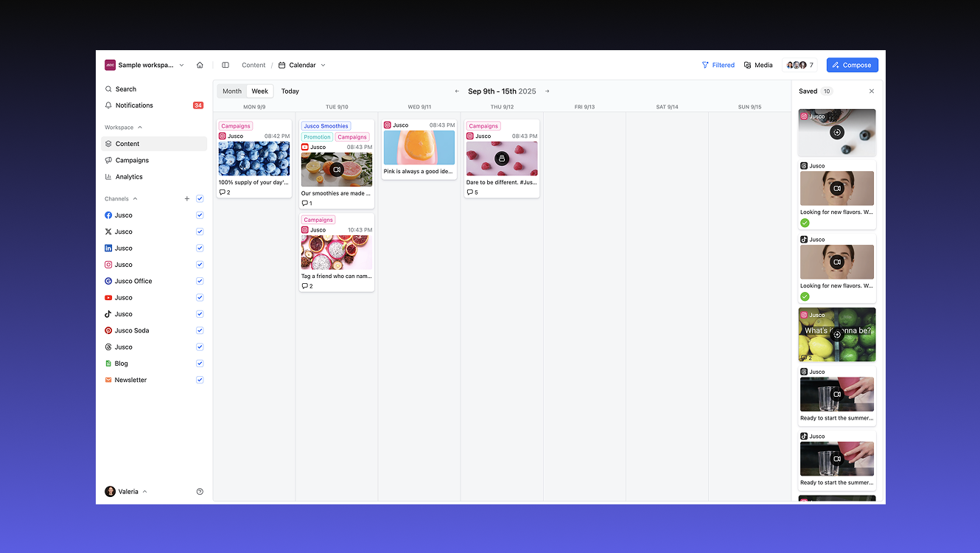The width and height of the screenshot is (980, 553).
Task: Click video icon on Tuesday smoothies post
Action: coord(337,170)
